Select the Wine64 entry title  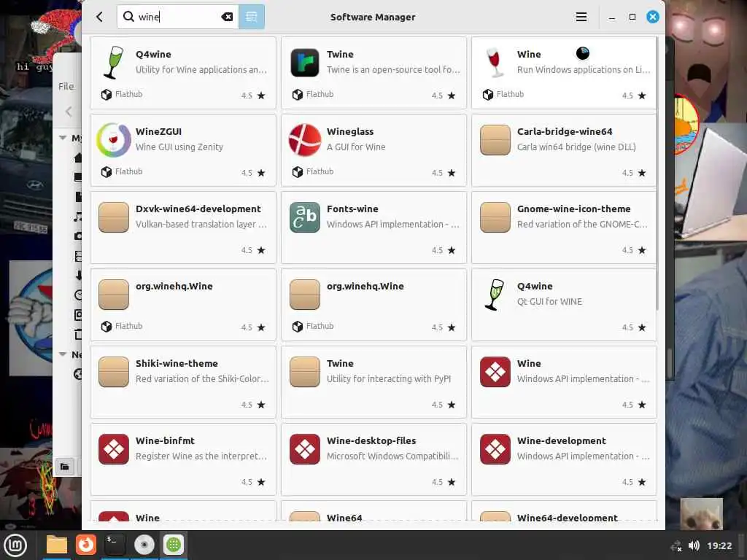tap(344, 518)
